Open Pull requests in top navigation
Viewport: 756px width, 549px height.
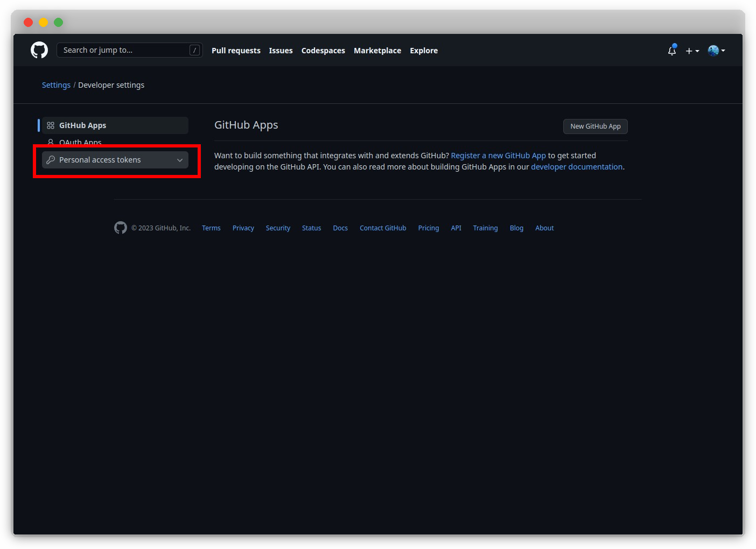point(236,51)
